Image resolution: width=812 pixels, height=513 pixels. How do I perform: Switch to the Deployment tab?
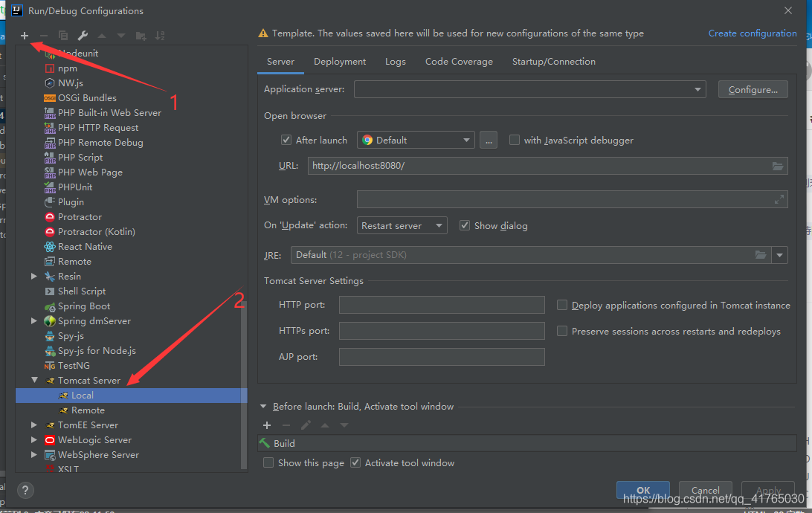(340, 62)
